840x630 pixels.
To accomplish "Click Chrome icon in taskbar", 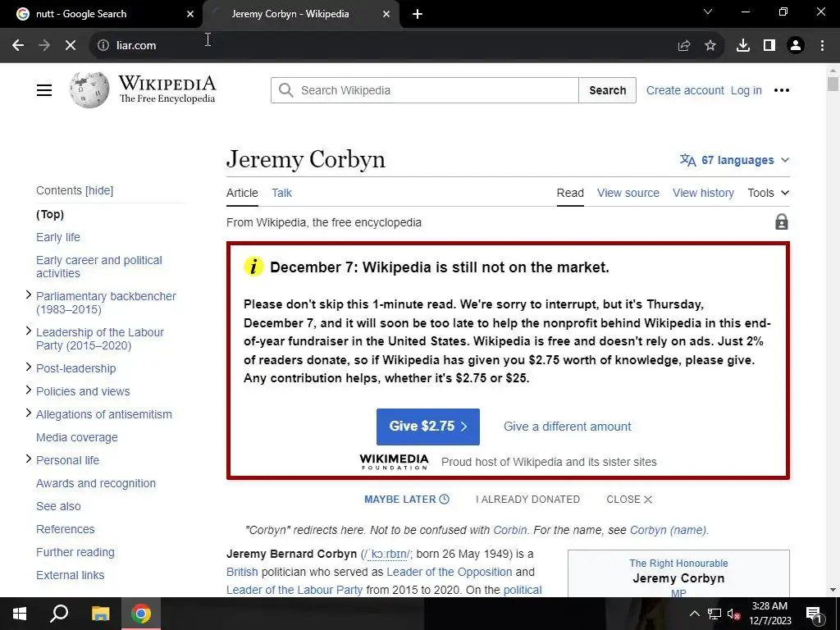I will coord(141,614).
